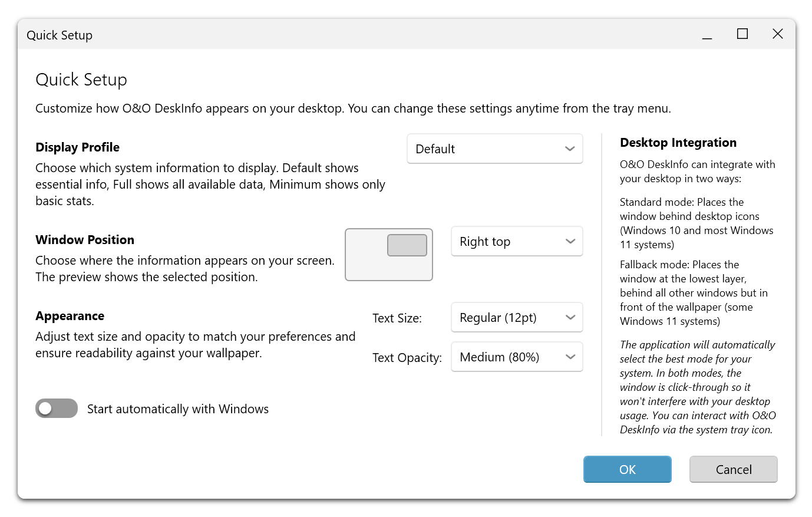812x517 pixels.
Task: Click the Quick Setup title bar text
Action: 60,35
